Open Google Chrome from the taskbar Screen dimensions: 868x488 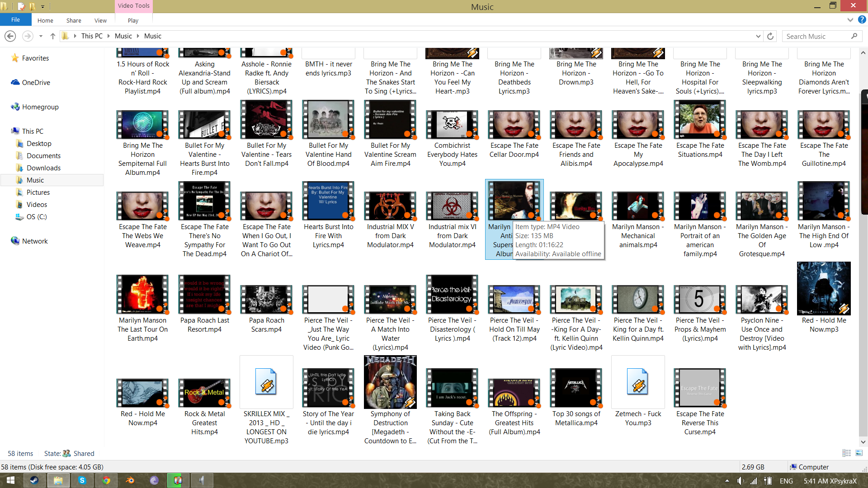tap(106, 480)
